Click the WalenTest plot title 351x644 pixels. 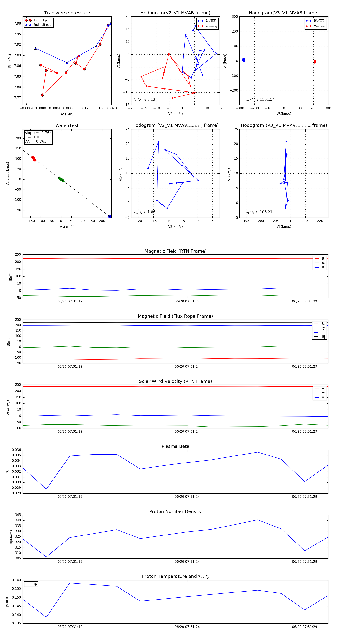pyautogui.click(x=67, y=125)
